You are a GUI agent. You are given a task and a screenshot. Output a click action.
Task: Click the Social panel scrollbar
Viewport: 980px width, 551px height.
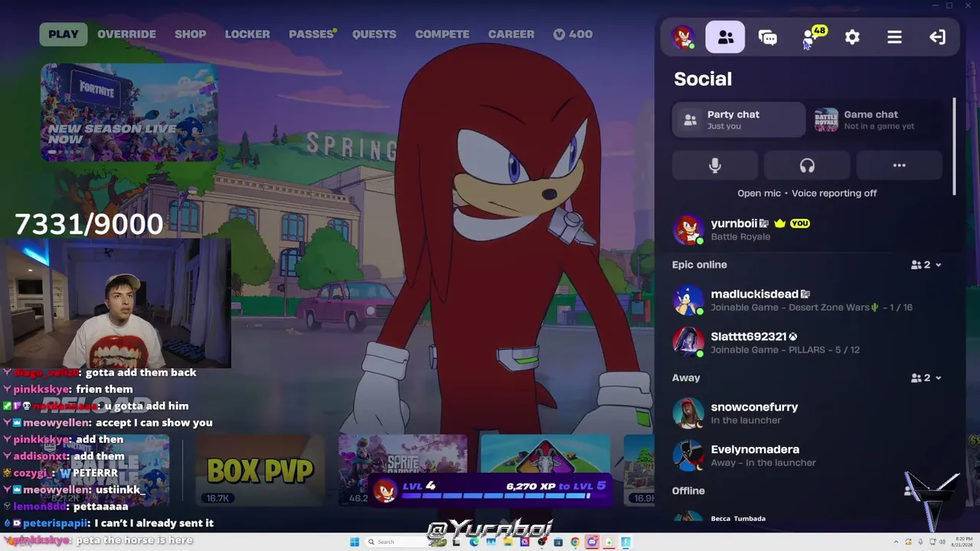(954, 146)
